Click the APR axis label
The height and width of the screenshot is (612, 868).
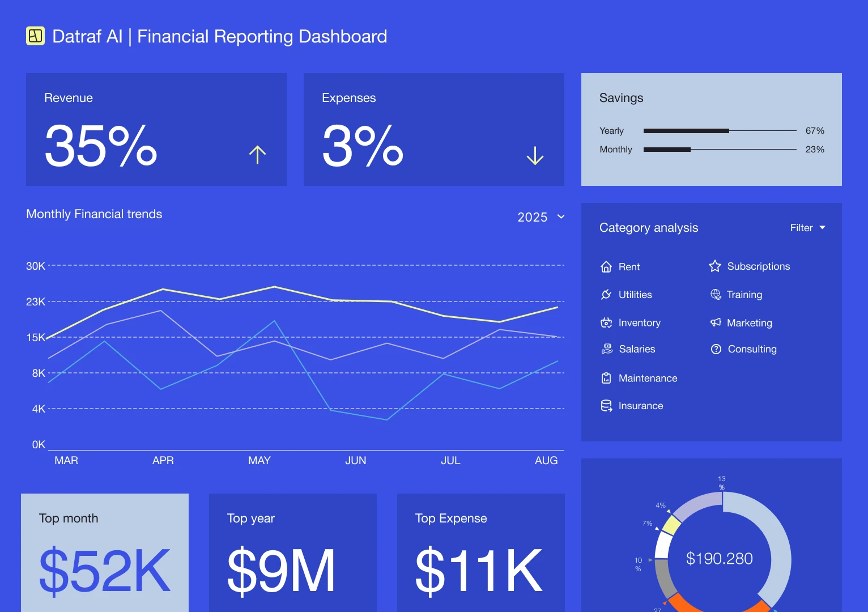(x=163, y=461)
